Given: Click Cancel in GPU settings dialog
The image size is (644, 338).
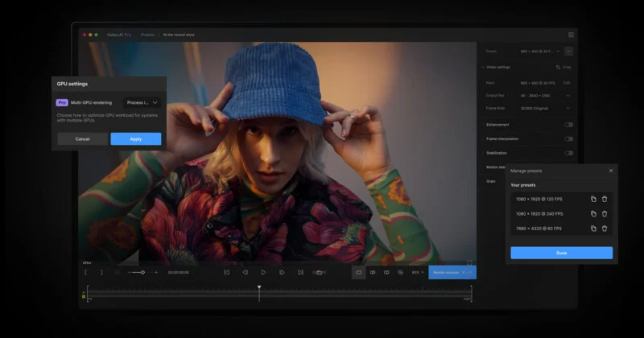Looking at the screenshot, I should [x=83, y=138].
